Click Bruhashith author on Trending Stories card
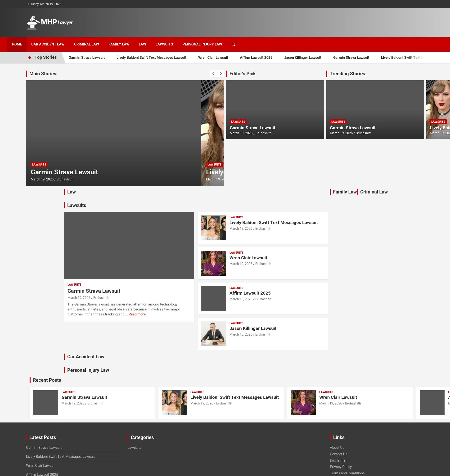Image resolution: width=450 pixels, height=476 pixels. [363, 133]
